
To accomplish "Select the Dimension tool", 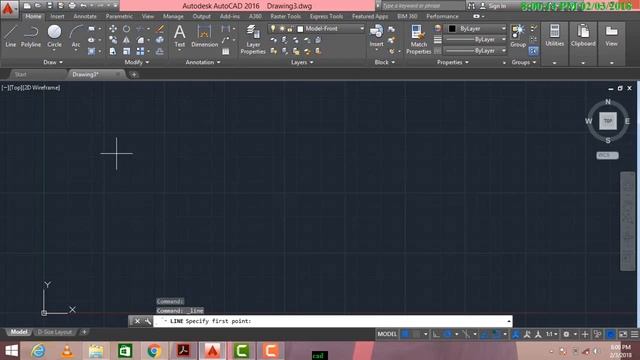I will click(x=204, y=36).
